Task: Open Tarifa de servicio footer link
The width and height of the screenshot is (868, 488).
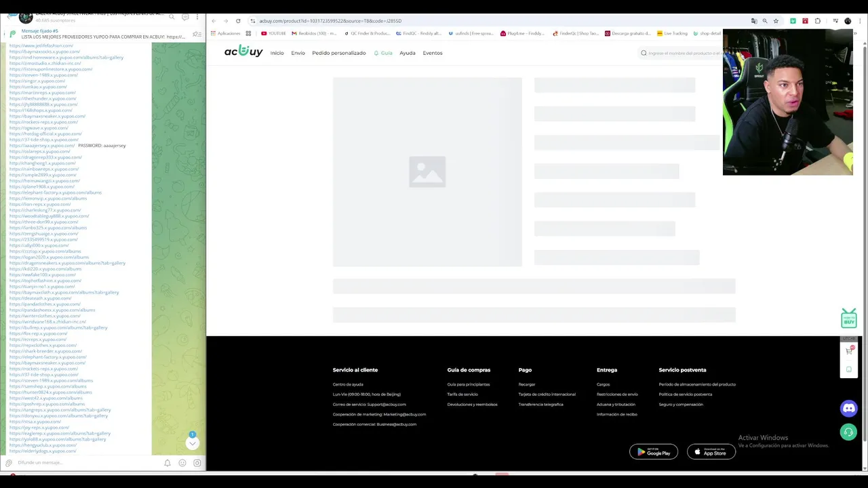Action: coord(462,394)
